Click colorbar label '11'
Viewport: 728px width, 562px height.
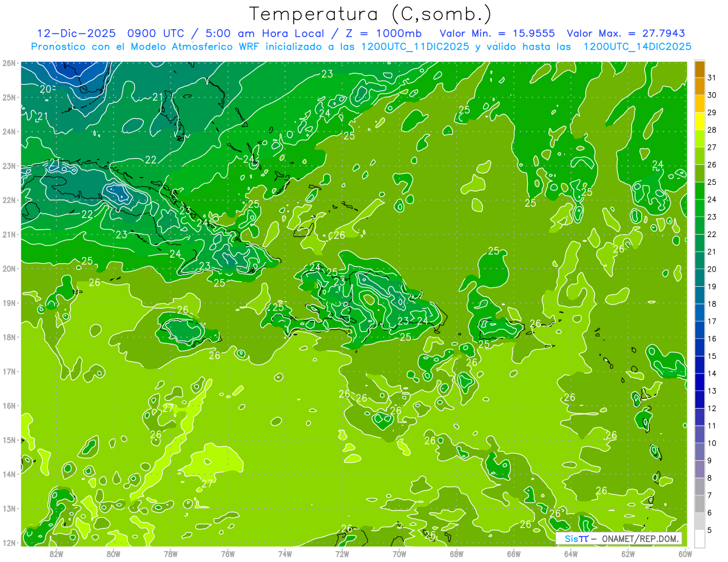tap(712, 426)
